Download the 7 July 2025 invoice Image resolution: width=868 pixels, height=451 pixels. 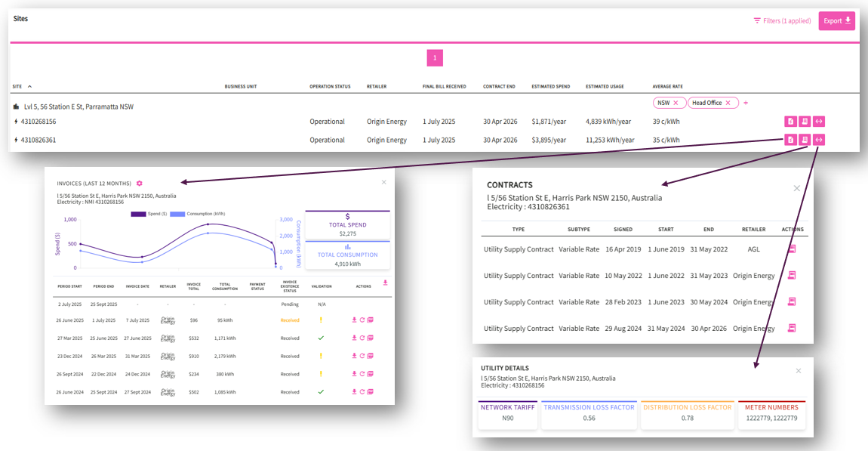[354, 320]
